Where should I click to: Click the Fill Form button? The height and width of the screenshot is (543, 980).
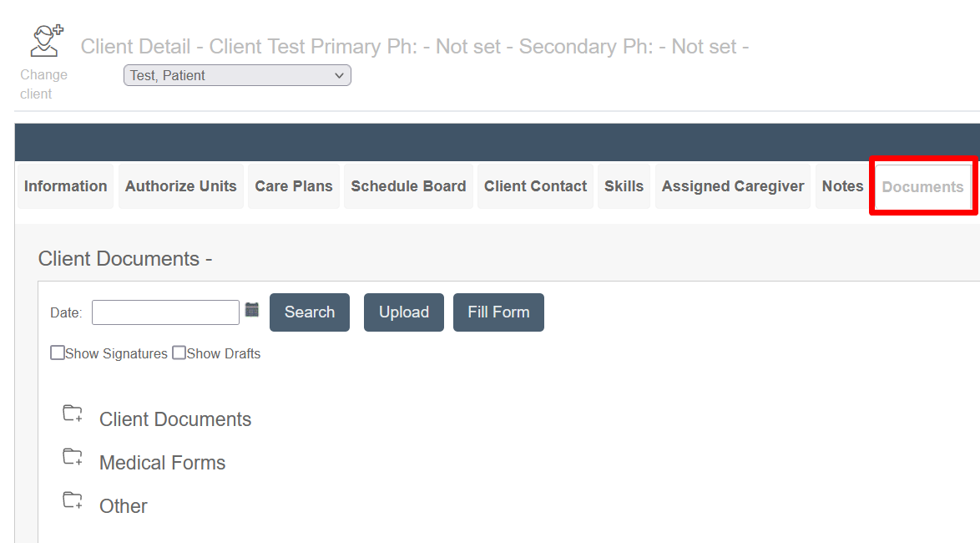pyautogui.click(x=498, y=312)
